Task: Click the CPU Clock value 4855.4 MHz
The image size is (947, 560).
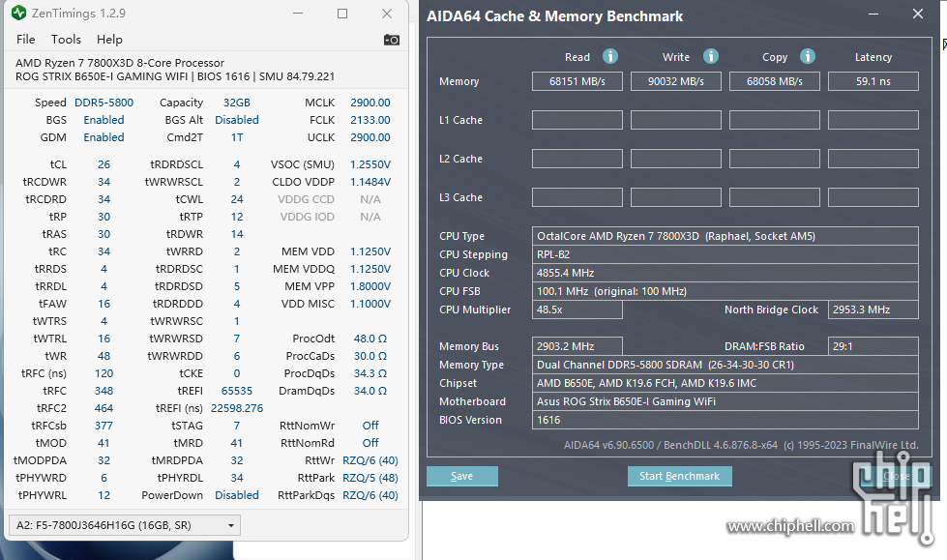Action: pos(725,273)
